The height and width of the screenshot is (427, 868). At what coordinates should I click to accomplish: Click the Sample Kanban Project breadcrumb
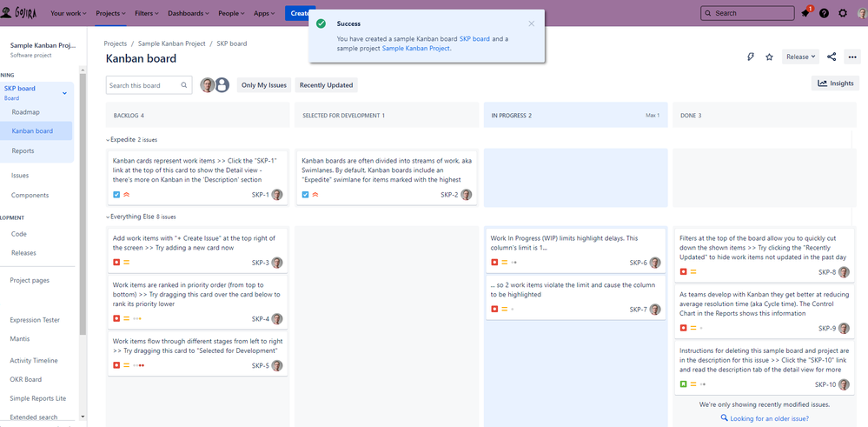pos(172,43)
